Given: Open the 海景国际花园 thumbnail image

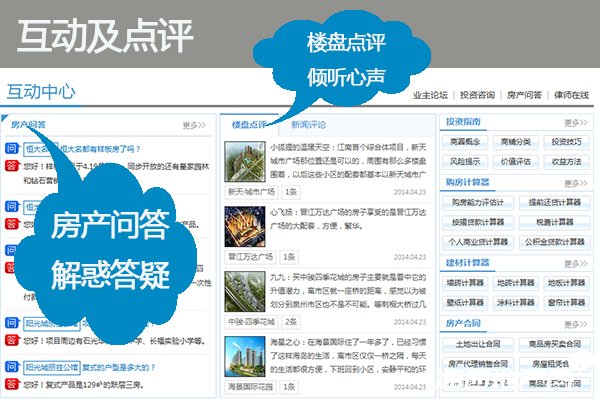Looking at the screenshot, I should (x=245, y=356).
